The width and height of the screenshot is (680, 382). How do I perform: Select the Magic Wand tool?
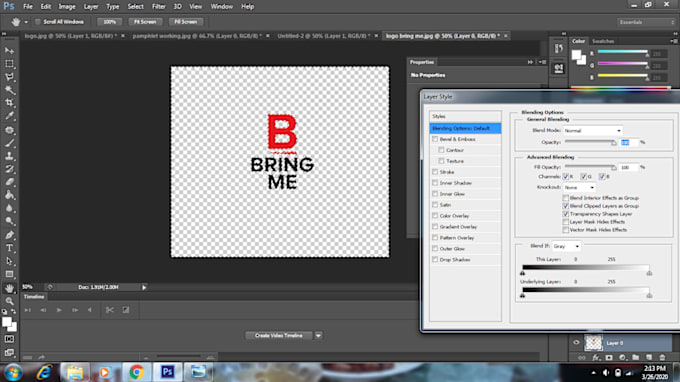(9, 90)
